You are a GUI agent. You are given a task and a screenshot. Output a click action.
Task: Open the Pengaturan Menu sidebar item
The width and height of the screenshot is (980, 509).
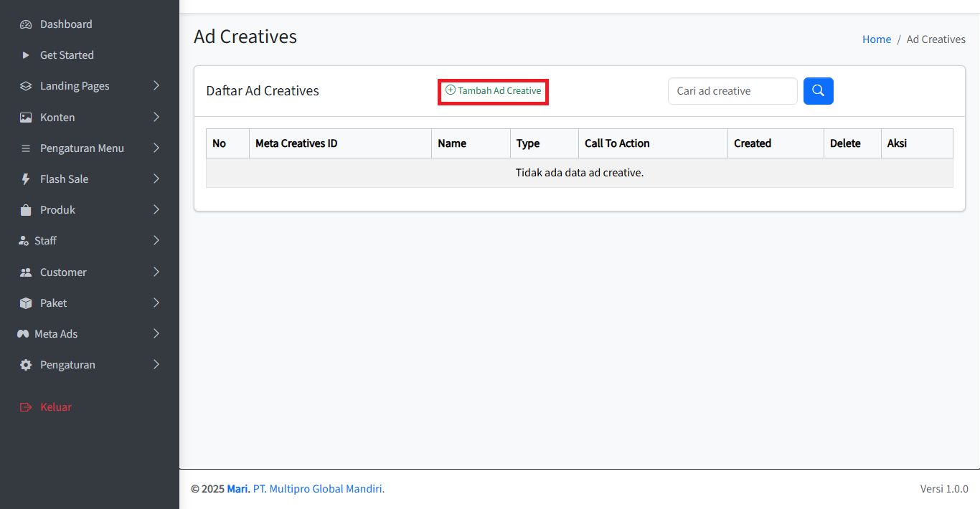click(x=82, y=148)
